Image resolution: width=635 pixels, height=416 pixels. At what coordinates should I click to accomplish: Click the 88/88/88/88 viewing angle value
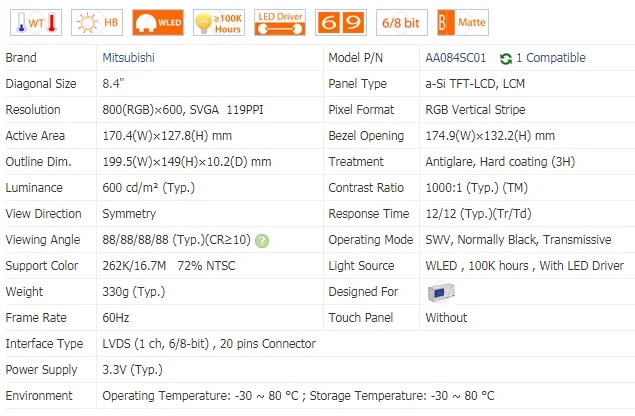pos(177,240)
